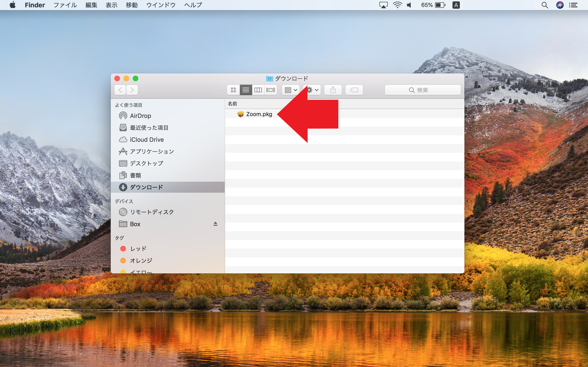Open the アプリケーション folder in sidebar

point(152,151)
